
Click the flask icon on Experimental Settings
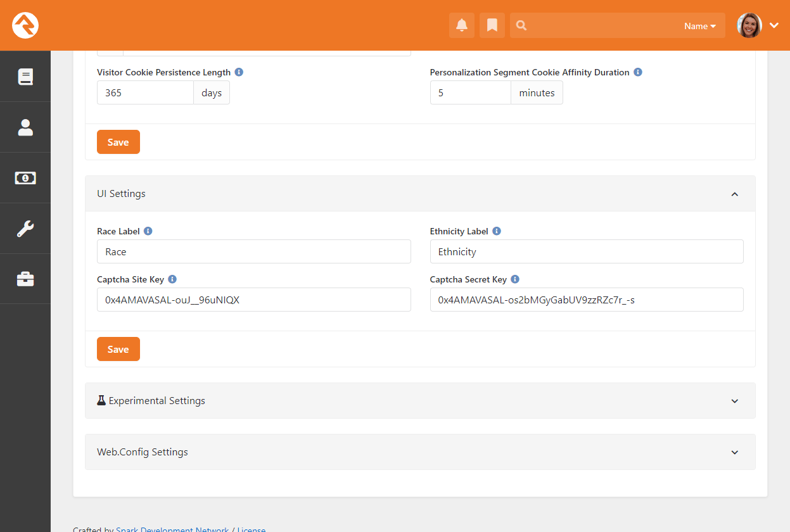tap(101, 400)
